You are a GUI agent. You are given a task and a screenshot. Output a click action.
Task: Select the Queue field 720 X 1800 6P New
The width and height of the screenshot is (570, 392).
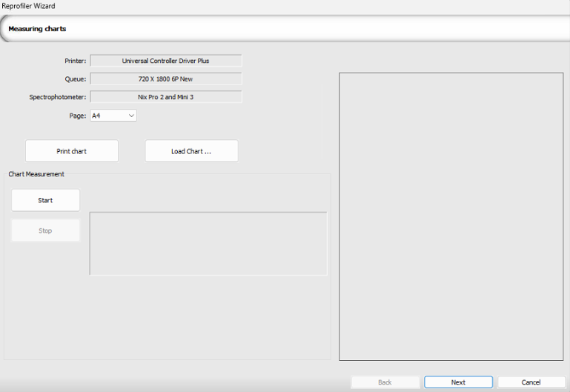coord(166,79)
